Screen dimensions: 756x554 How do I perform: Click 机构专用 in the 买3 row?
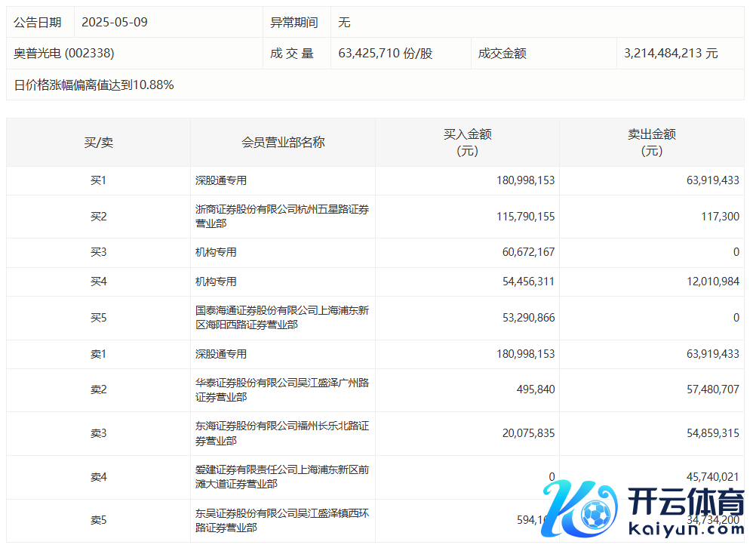point(216,252)
